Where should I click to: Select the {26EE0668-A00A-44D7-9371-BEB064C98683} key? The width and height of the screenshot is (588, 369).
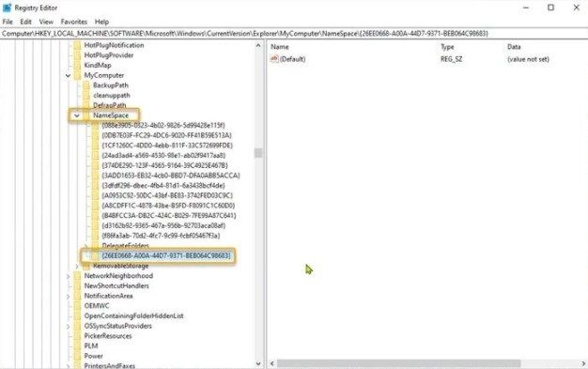pos(165,255)
